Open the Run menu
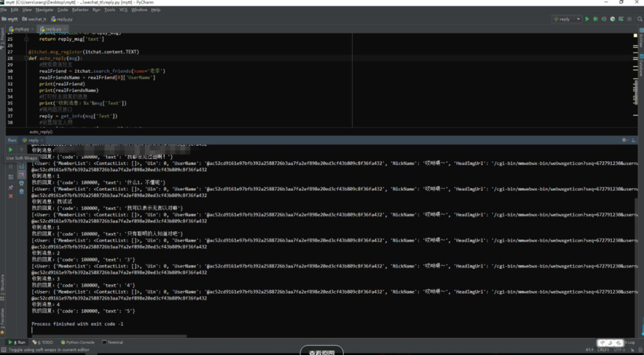The width and height of the screenshot is (644, 355). pyautogui.click(x=96, y=10)
